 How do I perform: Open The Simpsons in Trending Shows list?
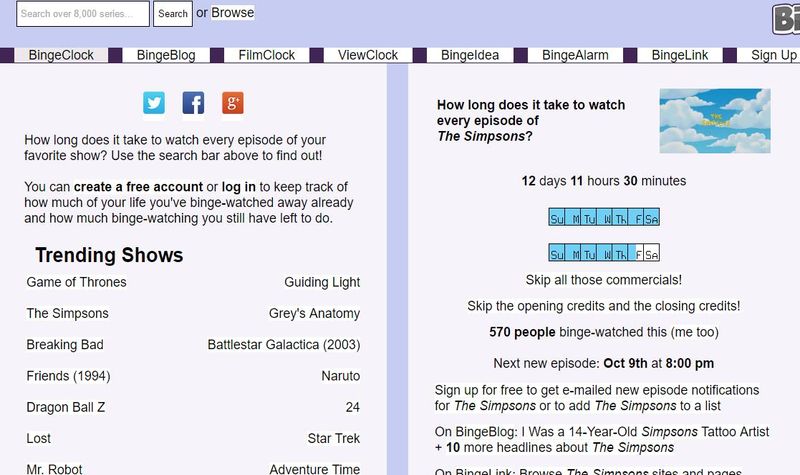67,313
